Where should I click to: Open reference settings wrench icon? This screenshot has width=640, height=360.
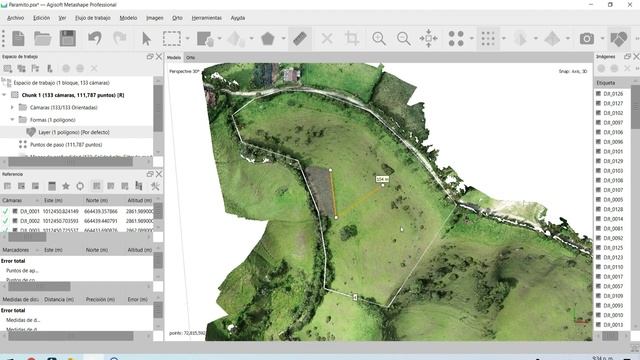155,186
